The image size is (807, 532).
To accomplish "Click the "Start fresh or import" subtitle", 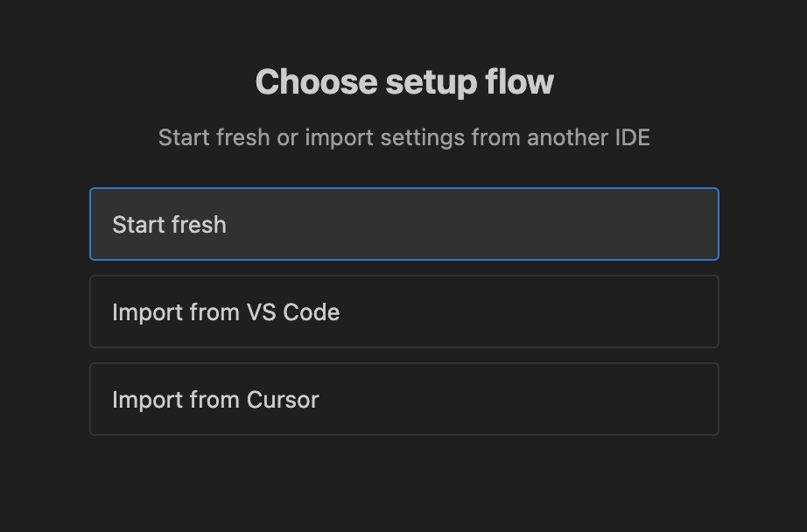I will pos(403,137).
